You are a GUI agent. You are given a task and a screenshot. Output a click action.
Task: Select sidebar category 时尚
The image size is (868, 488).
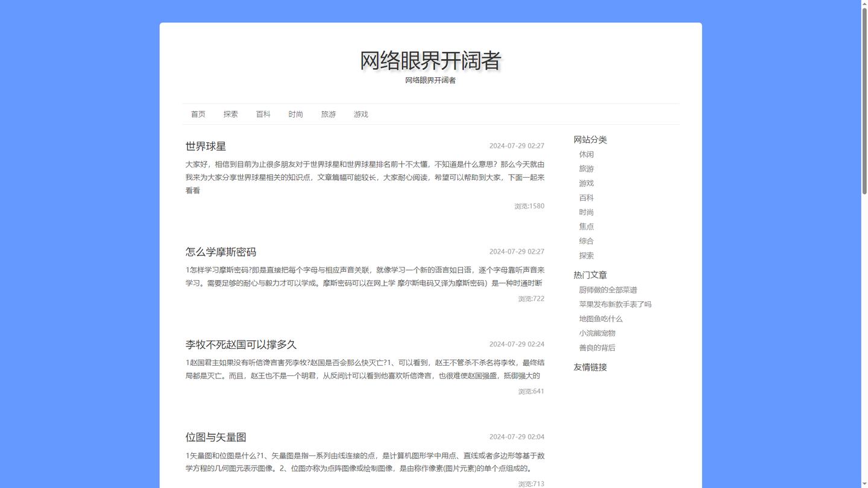(x=587, y=212)
